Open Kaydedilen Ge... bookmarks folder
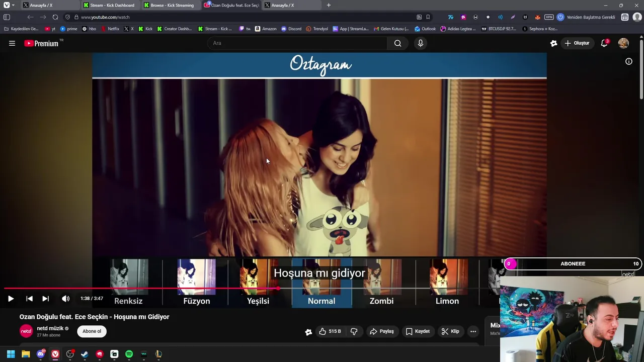 click(21, 29)
